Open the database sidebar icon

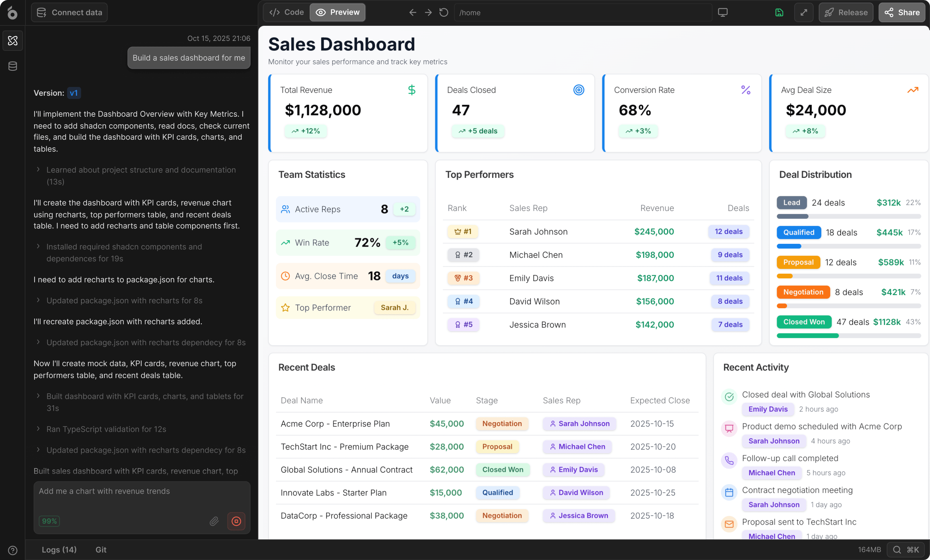[x=13, y=66]
